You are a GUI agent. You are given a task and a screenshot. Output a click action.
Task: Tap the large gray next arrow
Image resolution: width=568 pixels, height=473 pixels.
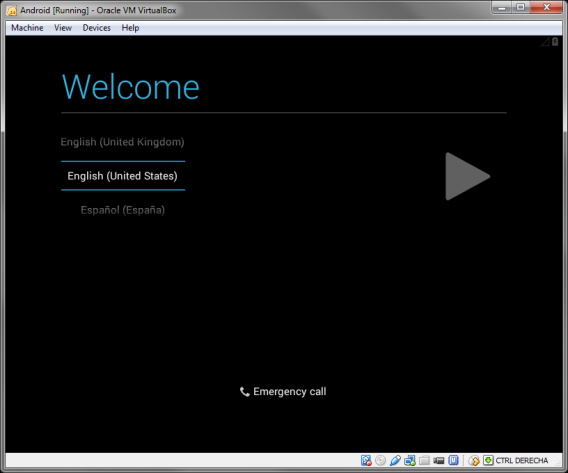point(467,176)
